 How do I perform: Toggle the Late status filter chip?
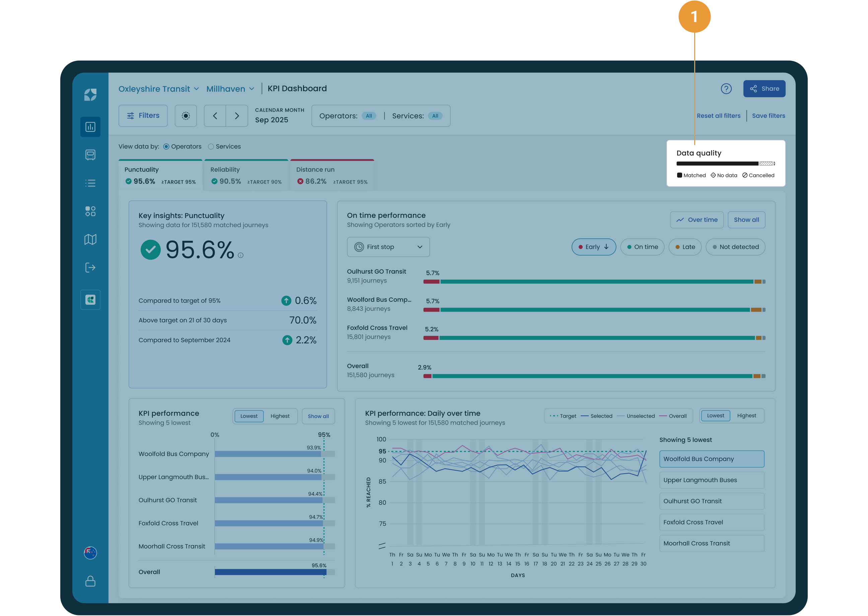click(x=685, y=247)
